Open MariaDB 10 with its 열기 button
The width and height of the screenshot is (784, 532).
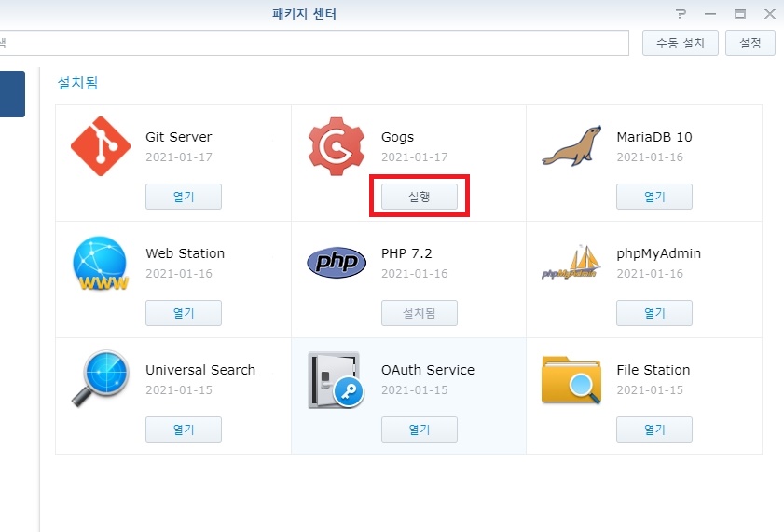pos(654,197)
